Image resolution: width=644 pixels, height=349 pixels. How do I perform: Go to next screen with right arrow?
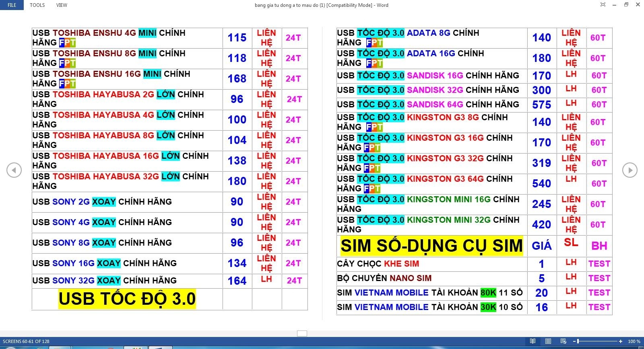coord(630,170)
